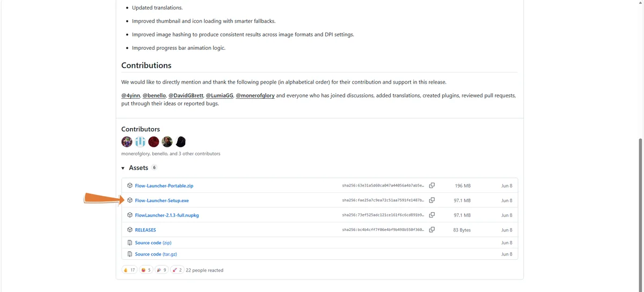This screenshot has height=292, width=644.
Task: Click the 97.1 MB size of Flow-Launcher-Setup.exe
Action: tap(462, 200)
